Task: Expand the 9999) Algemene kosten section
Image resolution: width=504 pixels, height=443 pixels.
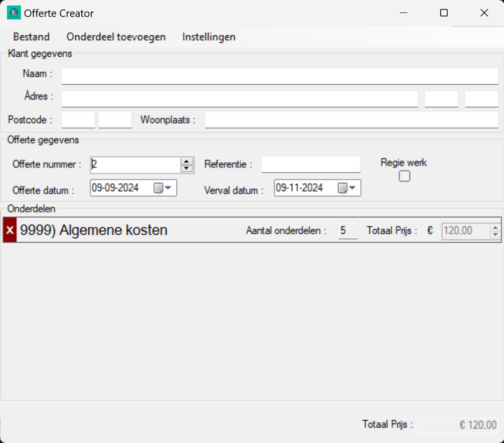Action: 93,230
